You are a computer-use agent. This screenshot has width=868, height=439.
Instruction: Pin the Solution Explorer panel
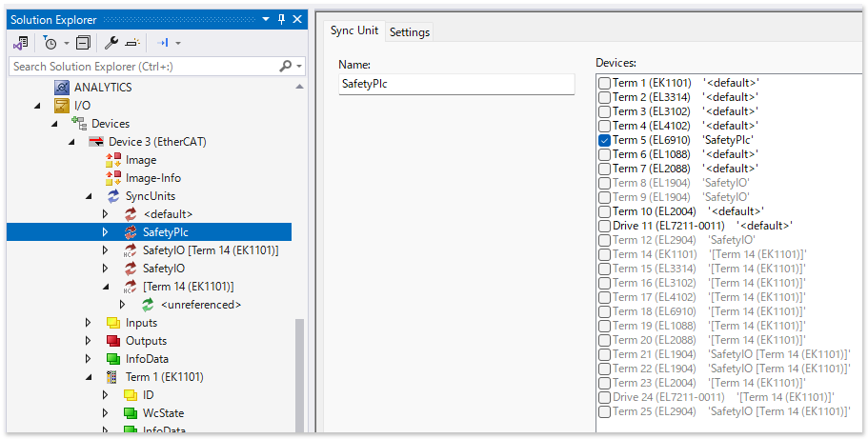click(x=281, y=19)
